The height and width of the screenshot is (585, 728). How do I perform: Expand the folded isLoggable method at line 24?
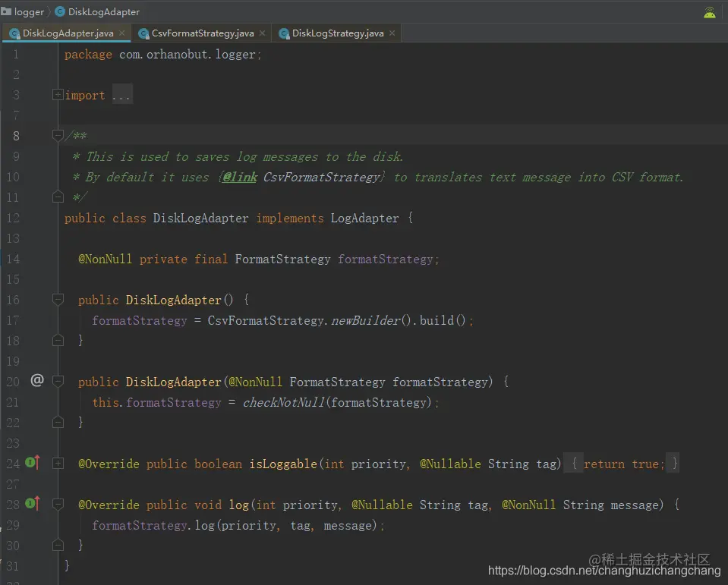(58, 463)
